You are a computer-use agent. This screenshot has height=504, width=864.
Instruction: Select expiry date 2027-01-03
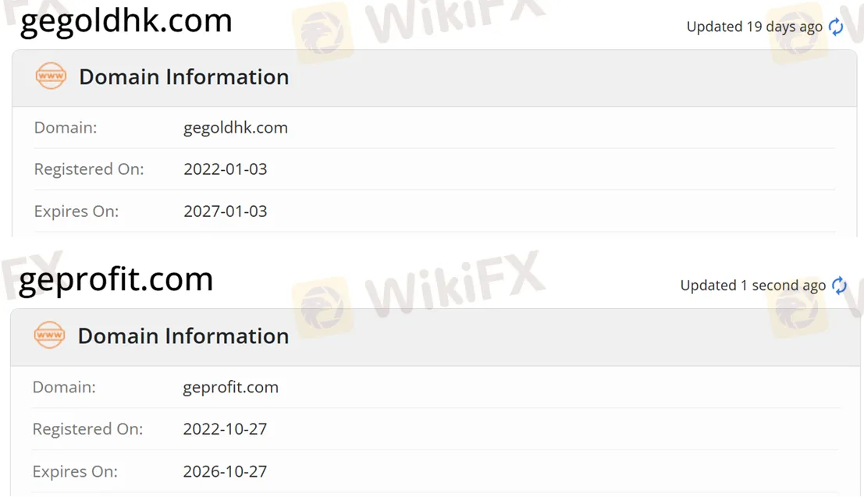click(226, 211)
